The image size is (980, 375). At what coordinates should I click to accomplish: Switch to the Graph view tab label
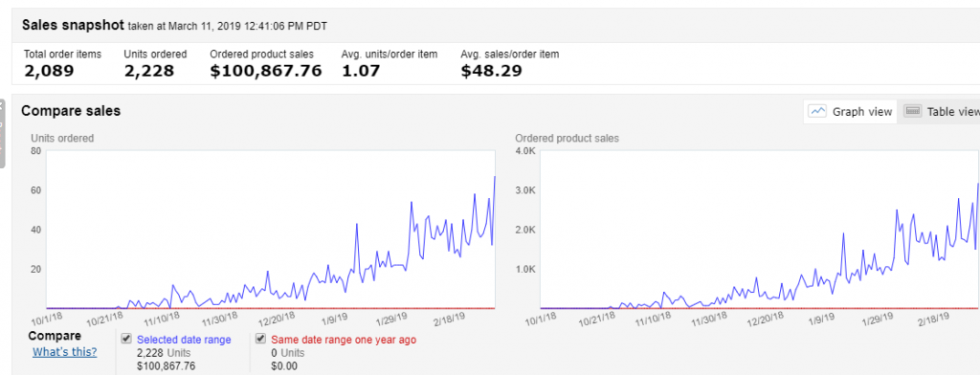(862, 112)
